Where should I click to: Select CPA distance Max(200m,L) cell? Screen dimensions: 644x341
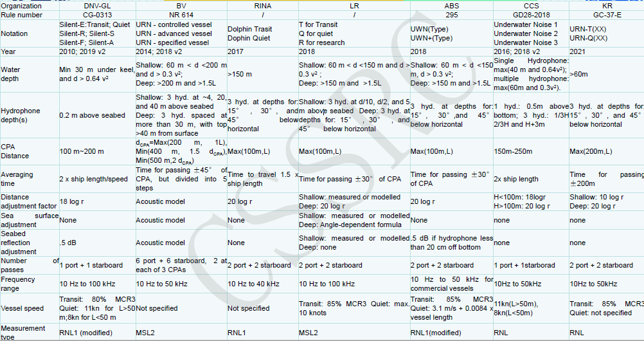[607, 151]
